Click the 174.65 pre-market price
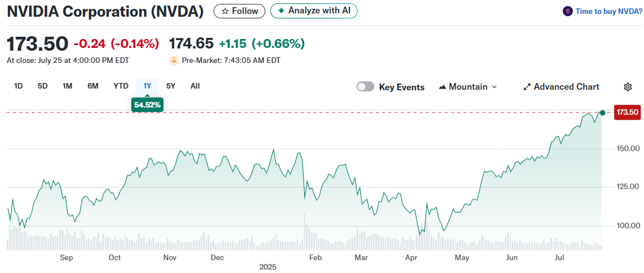The height and width of the screenshot is (273, 644). pyautogui.click(x=191, y=43)
